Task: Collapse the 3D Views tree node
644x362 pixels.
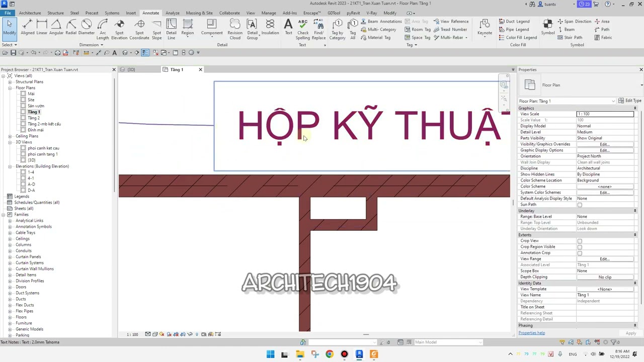Action: point(10,142)
